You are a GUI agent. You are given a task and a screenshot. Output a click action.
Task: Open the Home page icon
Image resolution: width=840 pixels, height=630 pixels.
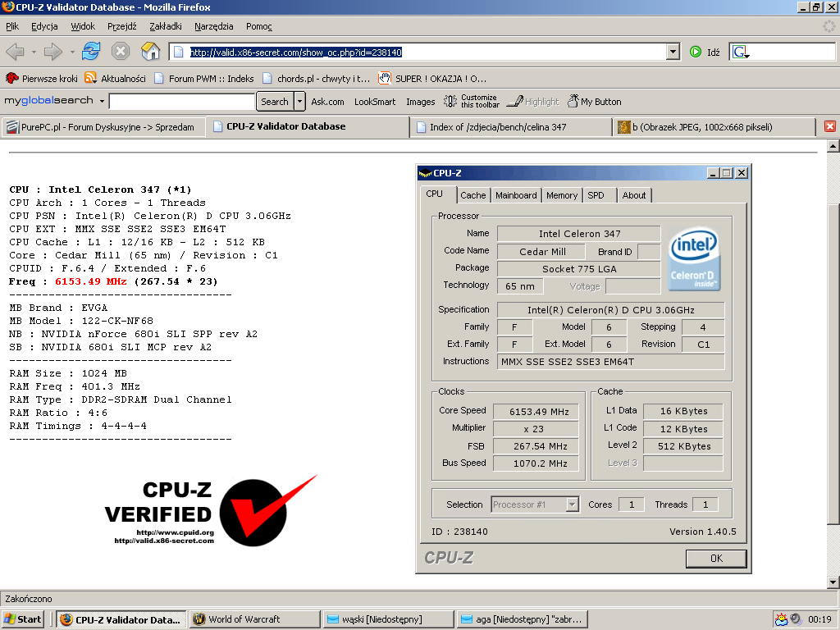[151, 52]
